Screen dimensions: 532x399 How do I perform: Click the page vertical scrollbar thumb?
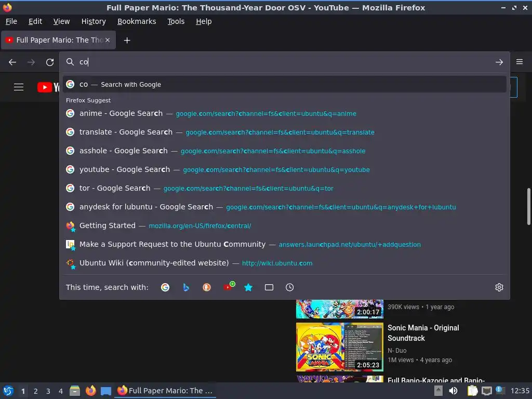pyautogui.click(x=528, y=206)
